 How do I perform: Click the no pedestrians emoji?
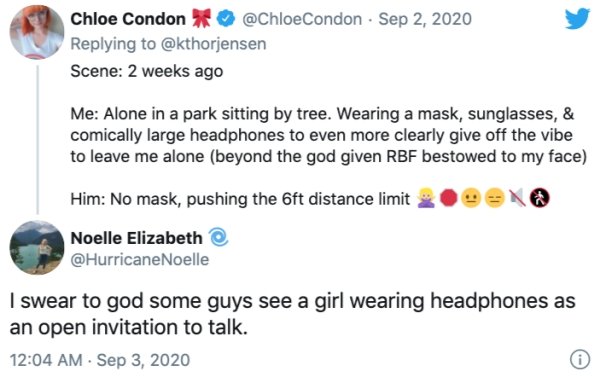click(x=540, y=198)
